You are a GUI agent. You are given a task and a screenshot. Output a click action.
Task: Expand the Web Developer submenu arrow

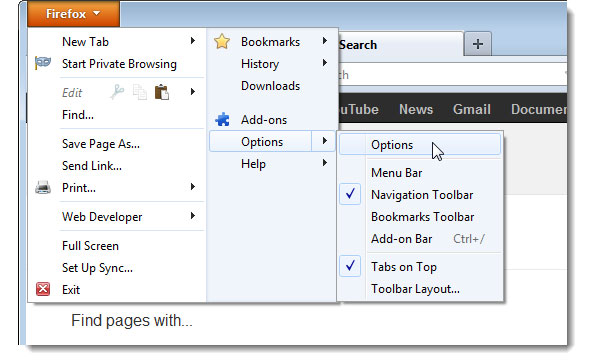coord(192,216)
